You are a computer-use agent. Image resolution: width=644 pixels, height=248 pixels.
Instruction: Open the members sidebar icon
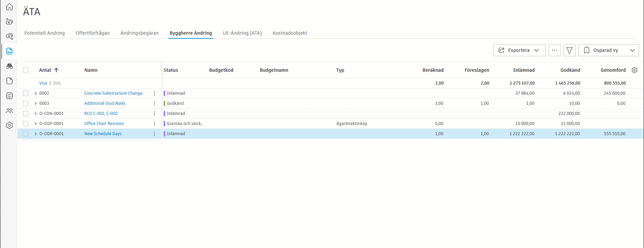point(9,111)
